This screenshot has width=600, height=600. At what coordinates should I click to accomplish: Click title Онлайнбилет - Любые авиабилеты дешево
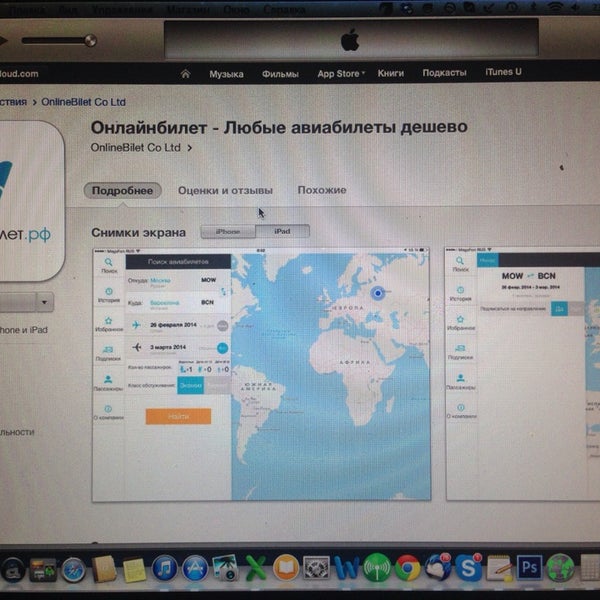tap(279, 127)
